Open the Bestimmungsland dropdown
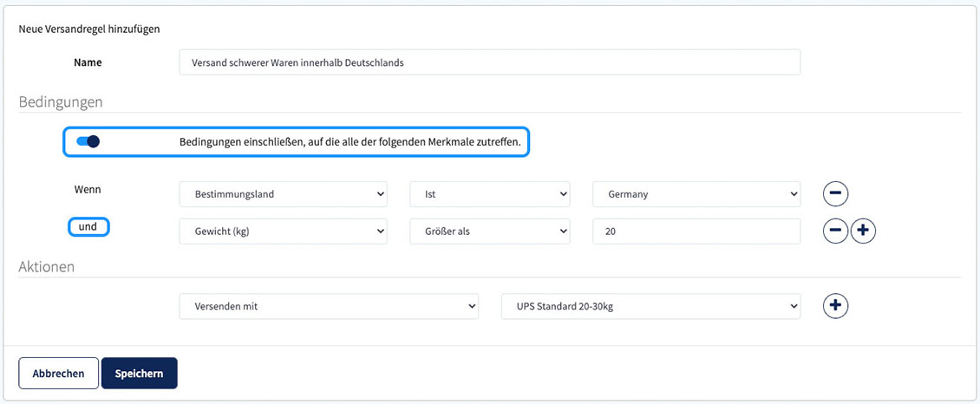This screenshot has height=404, width=980. coord(283,194)
